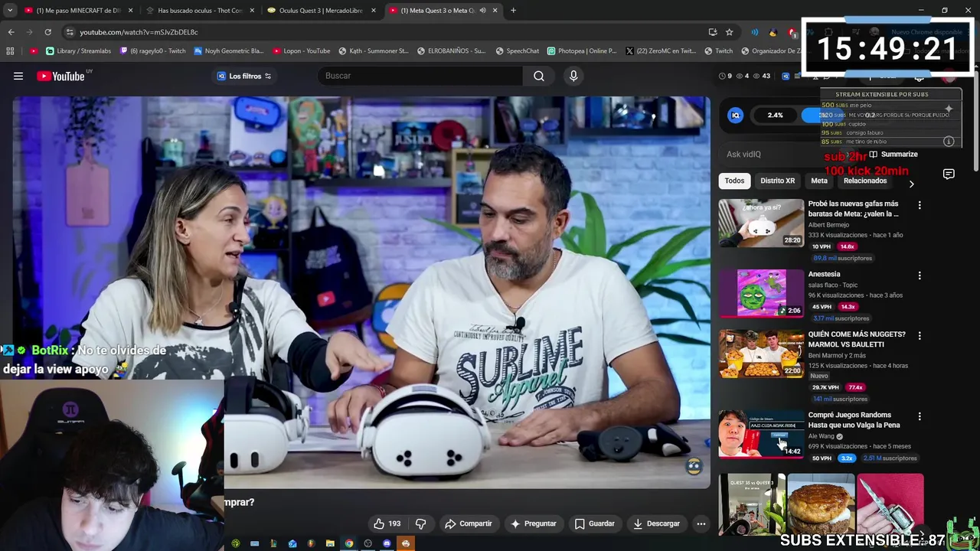The height and width of the screenshot is (551, 980).
Task: Open Chrome apps grid in bookmarks bar
Action: [10, 51]
